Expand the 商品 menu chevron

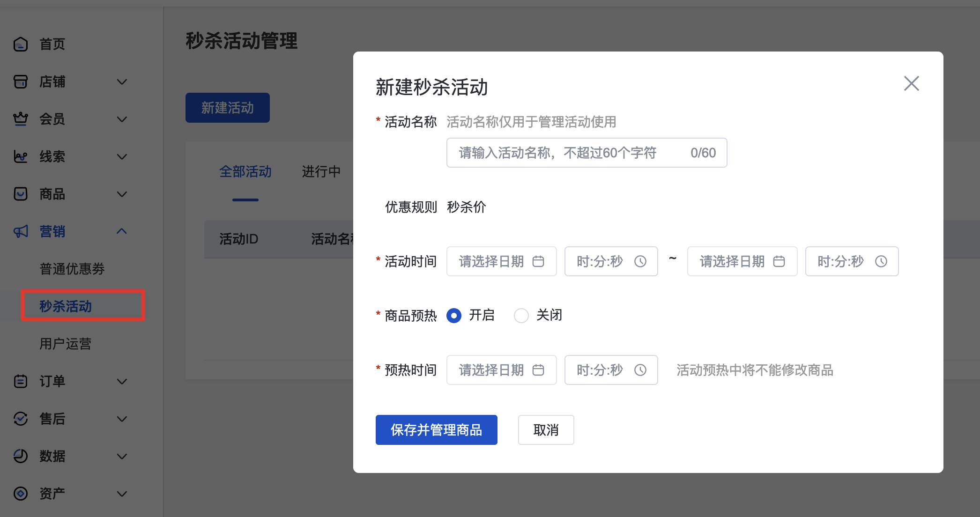click(122, 194)
